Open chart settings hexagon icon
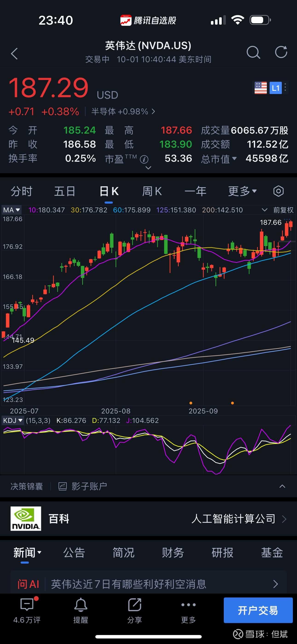The width and height of the screenshot is (297, 644). pos(278,191)
